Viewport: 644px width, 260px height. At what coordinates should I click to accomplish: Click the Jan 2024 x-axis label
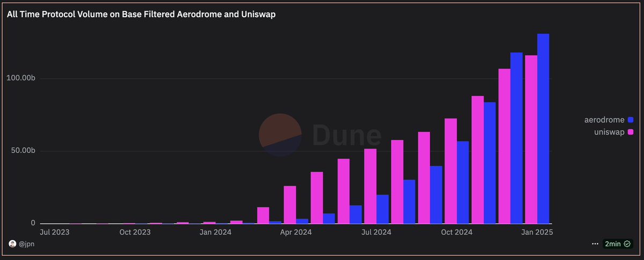click(x=215, y=232)
